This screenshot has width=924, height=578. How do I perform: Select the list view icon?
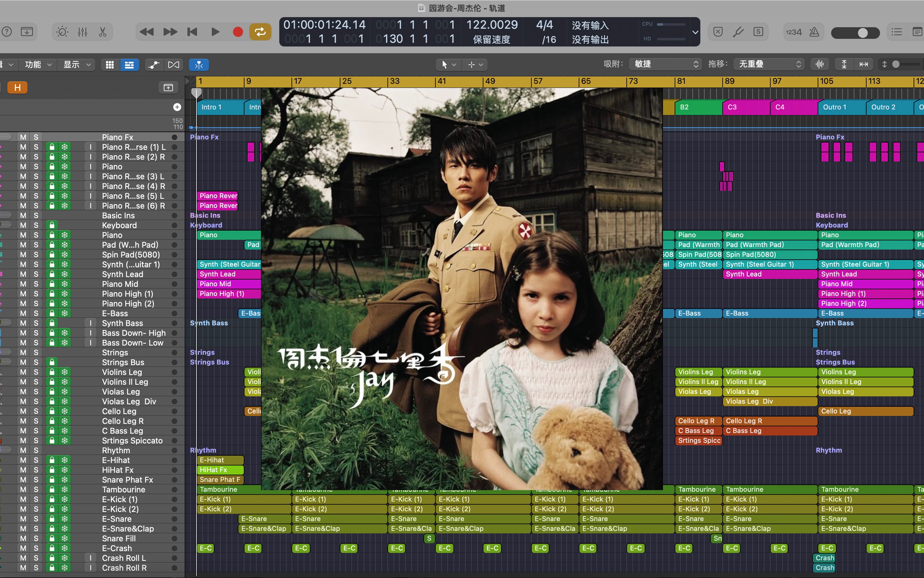coord(130,65)
